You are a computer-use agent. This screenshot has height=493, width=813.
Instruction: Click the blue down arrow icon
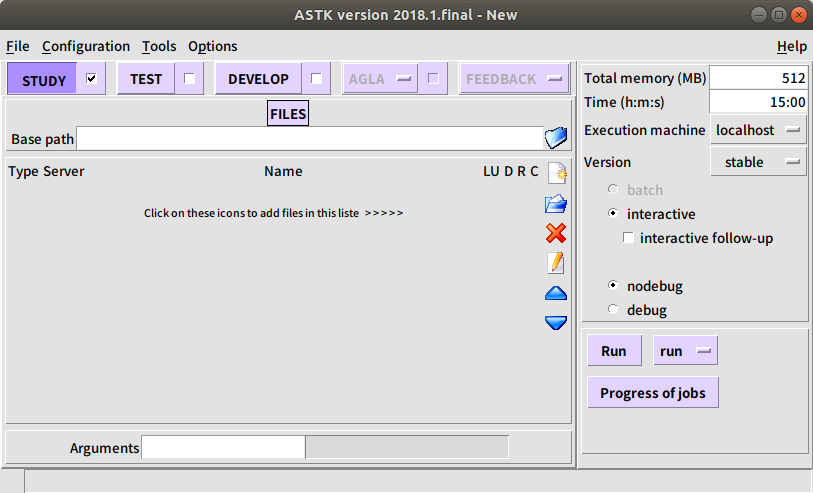(556, 322)
